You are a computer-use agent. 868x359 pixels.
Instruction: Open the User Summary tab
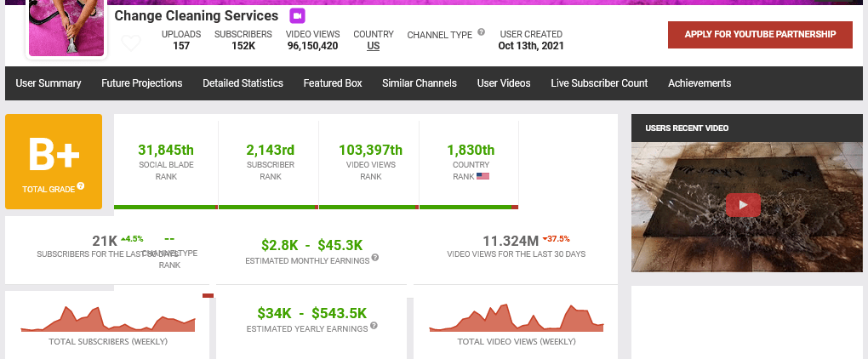(x=49, y=83)
